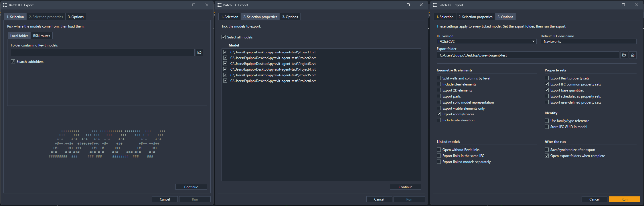Disable Export IFC common property sets
644x206 pixels.
click(547, 84)
